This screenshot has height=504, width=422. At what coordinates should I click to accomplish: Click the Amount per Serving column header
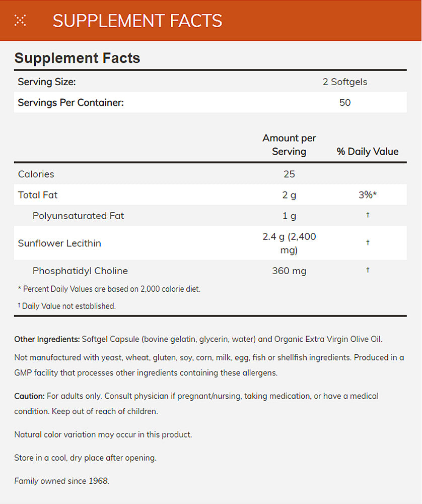(289, 145)
